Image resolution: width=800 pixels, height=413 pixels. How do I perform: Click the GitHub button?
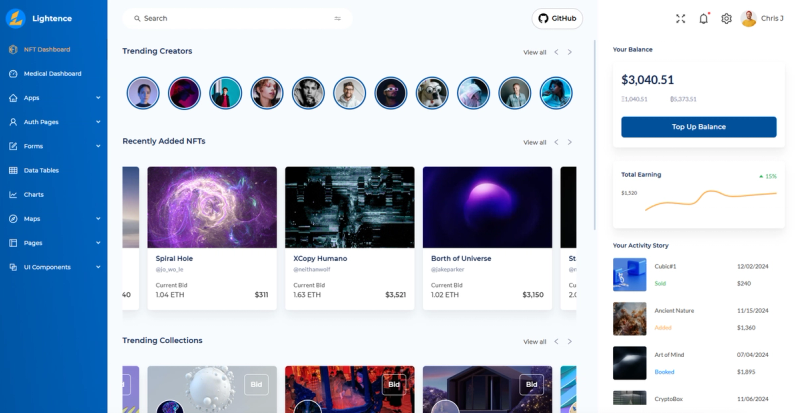tap(557, 18)
